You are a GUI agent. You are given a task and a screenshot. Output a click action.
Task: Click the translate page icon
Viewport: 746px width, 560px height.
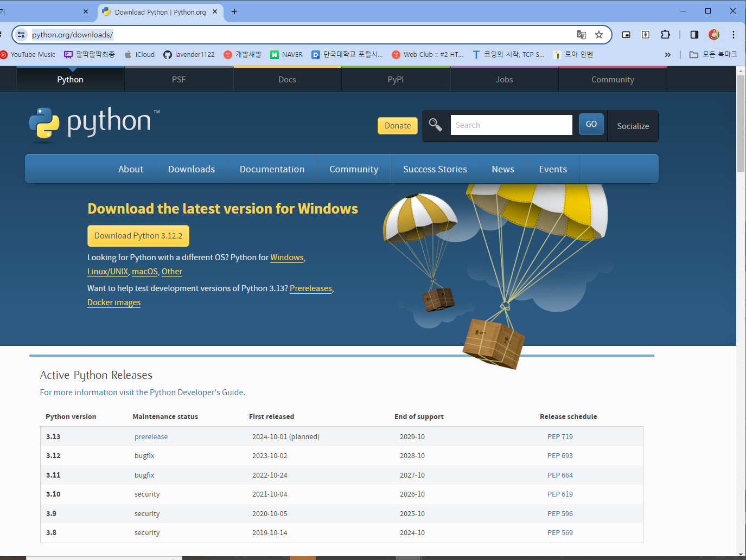click(x=582, y=35)
